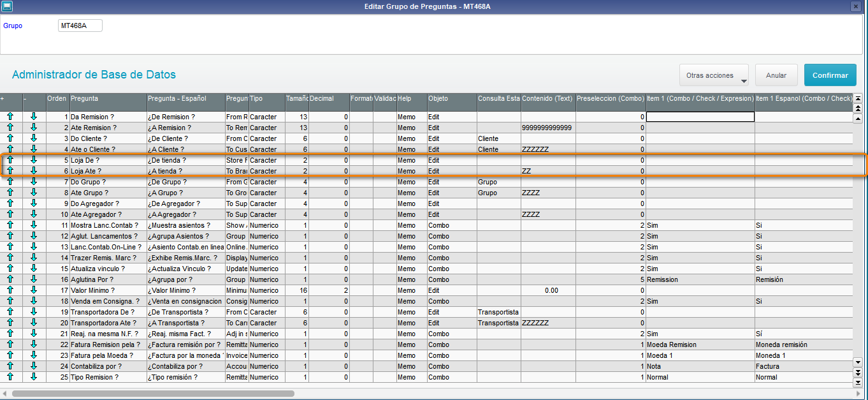Select the '9999999999999' content cell
Image resolution: width=868 pixels, height=400 pixels.
pyautogui.click(x=548, y=128)
